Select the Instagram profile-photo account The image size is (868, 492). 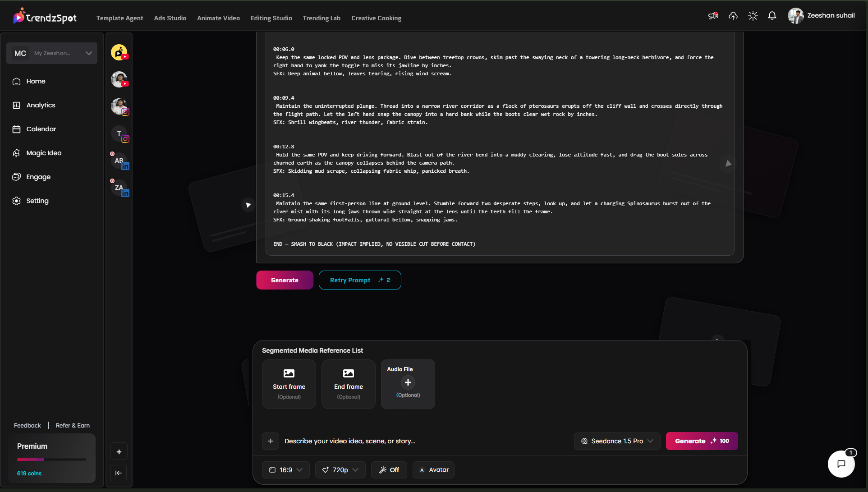119,107
